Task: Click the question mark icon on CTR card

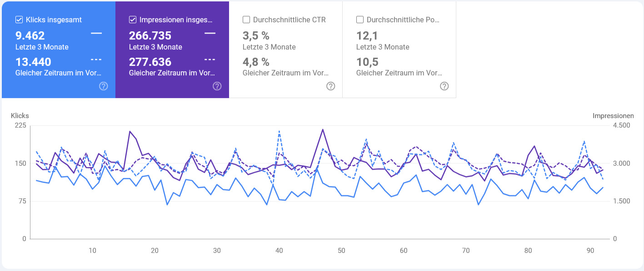Action: [x=330, y=86]
